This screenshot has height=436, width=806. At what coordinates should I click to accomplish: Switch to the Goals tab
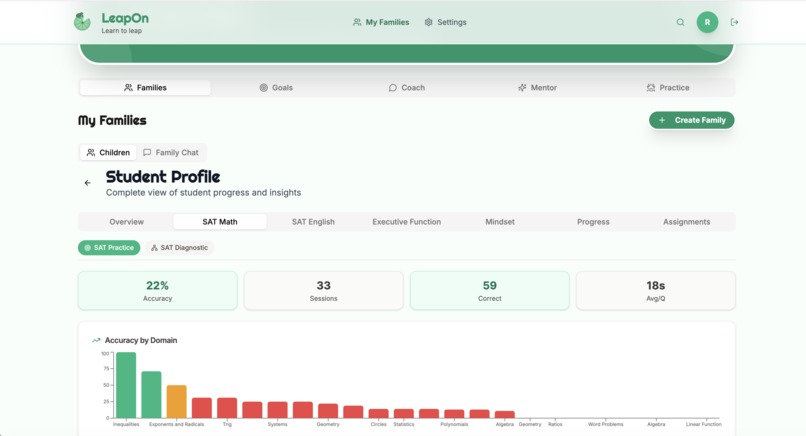tap(276, 87)
